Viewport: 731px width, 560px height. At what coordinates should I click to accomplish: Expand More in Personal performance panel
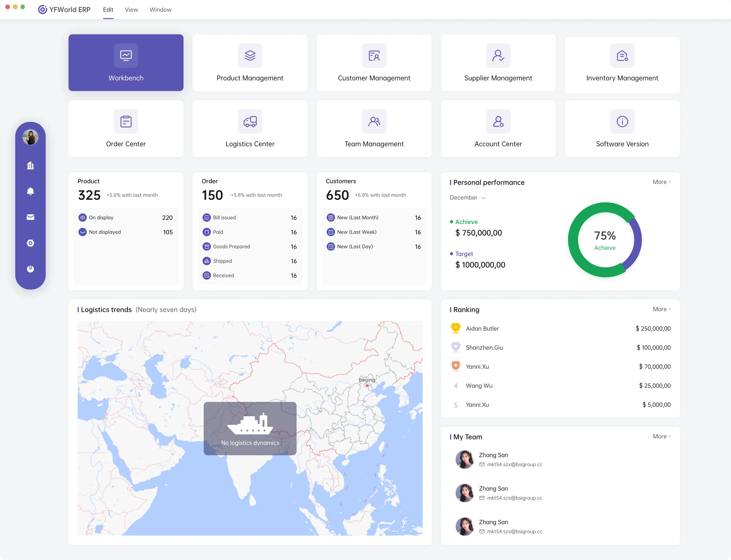coord(661,182)
